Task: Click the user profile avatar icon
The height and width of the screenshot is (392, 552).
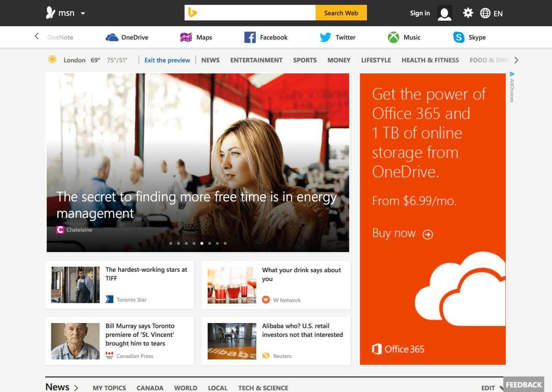Action: click(445, 13)
